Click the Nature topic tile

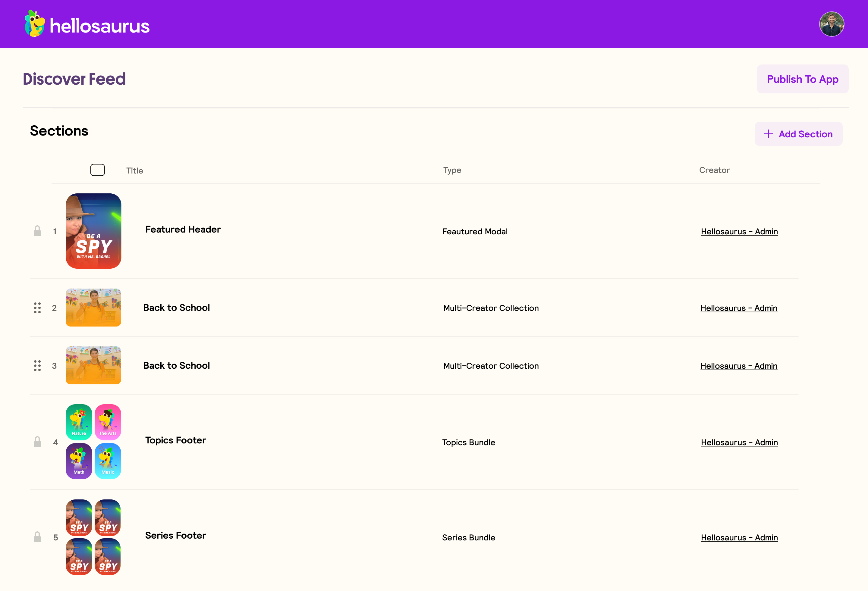[79, 422]
